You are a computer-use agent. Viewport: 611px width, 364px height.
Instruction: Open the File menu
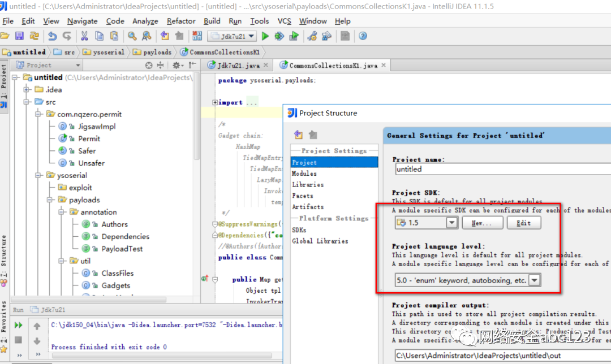[8, 21]
